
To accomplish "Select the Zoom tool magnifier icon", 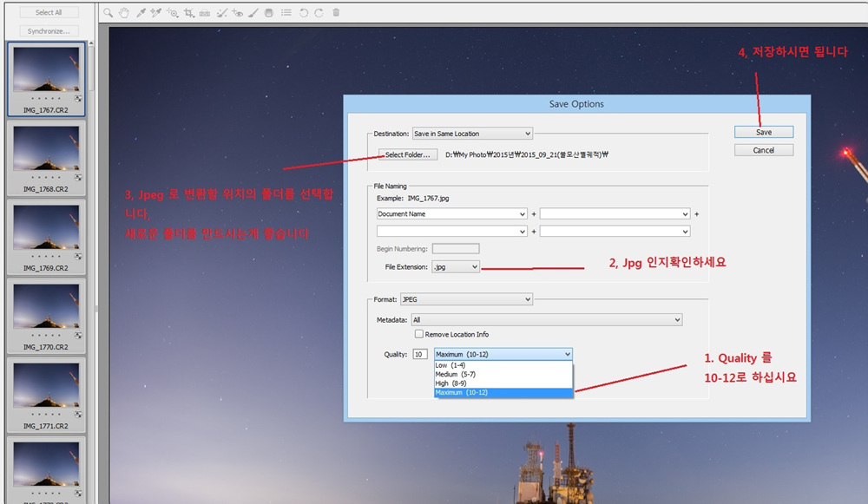I will (x=108, y=13).
